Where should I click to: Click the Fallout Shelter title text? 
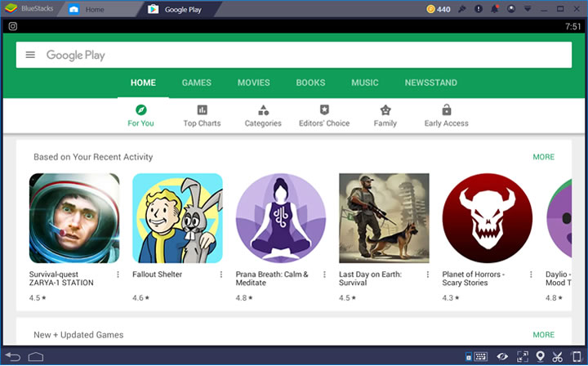click(157, 274)
